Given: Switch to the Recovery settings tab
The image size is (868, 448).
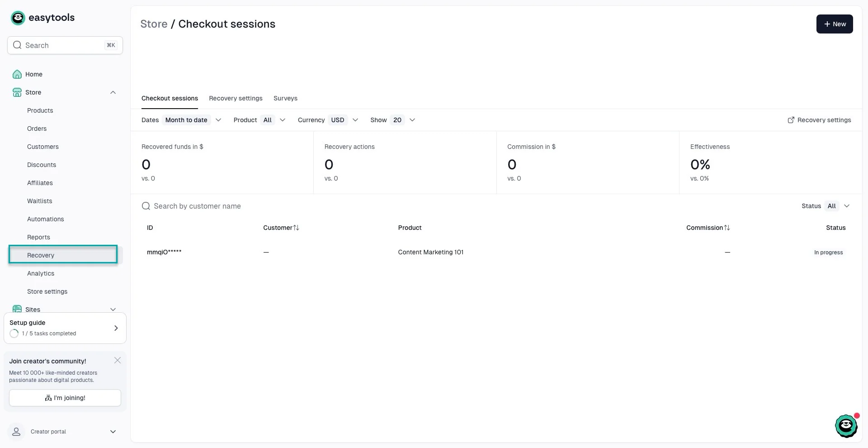Looking at the screenshot, I should pyautogui.click(x=236, y=98).
